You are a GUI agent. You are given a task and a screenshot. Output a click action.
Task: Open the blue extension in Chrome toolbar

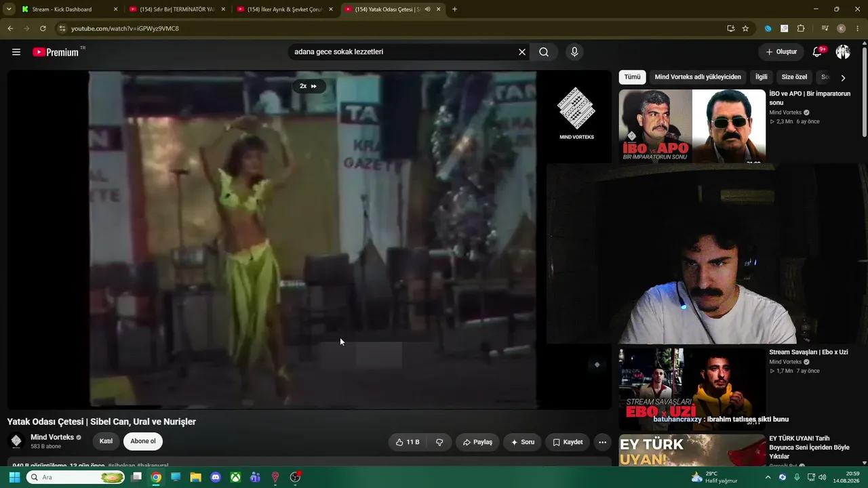click(768, 28)
